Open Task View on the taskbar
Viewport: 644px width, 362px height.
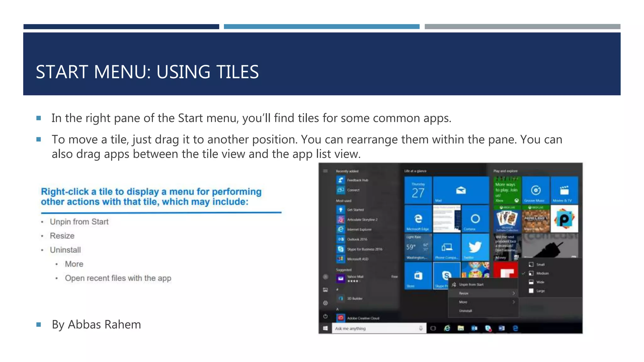coord(433,328)
